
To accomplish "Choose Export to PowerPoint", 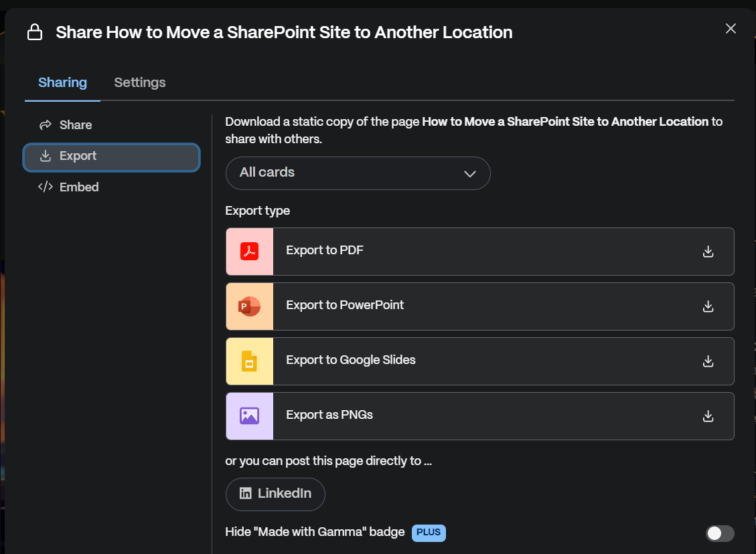I will pos(479,306).
